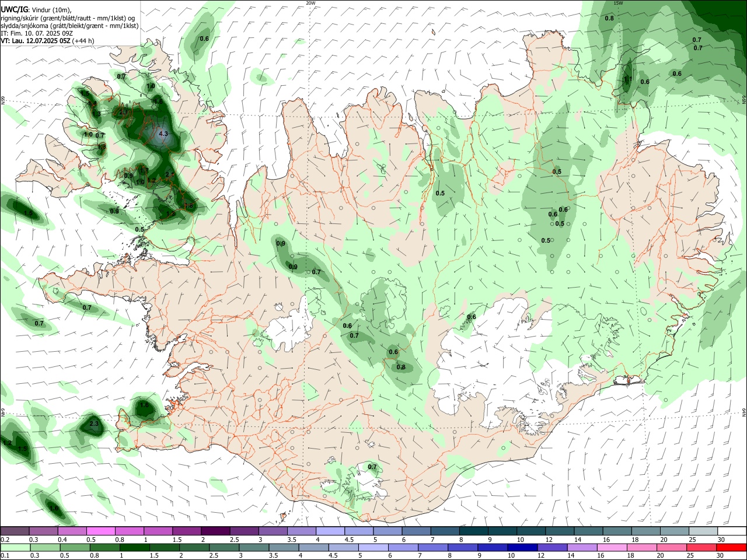Click the 15W longitude label
Screen dimensions: 747x560
point(618,3)
